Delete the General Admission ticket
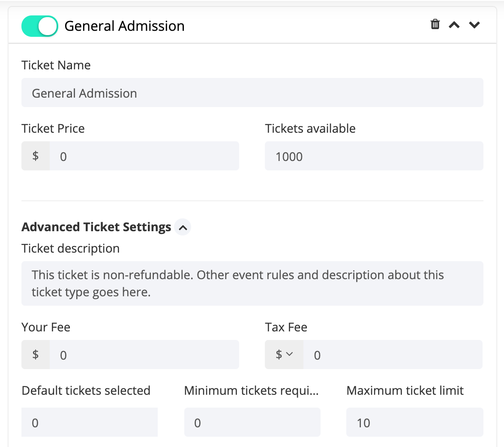The height and width of the screenshot is (447, 504). (435, 24)
